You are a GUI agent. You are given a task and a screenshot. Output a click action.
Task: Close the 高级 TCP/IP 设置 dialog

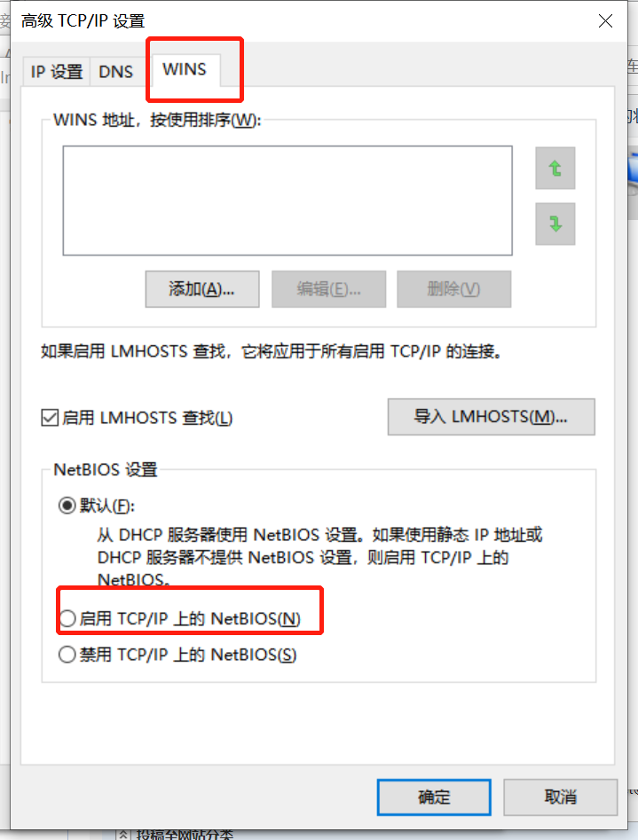coord(605,21)
